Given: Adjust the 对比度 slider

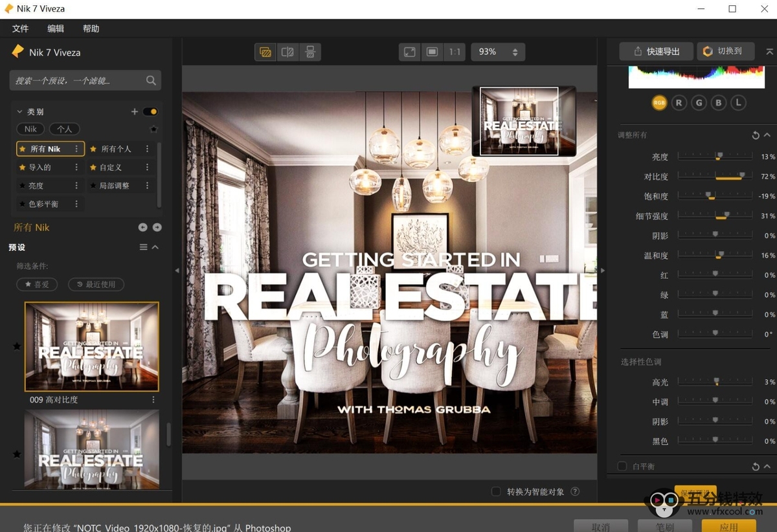Looking at the screenshot, I should [715, 176].
